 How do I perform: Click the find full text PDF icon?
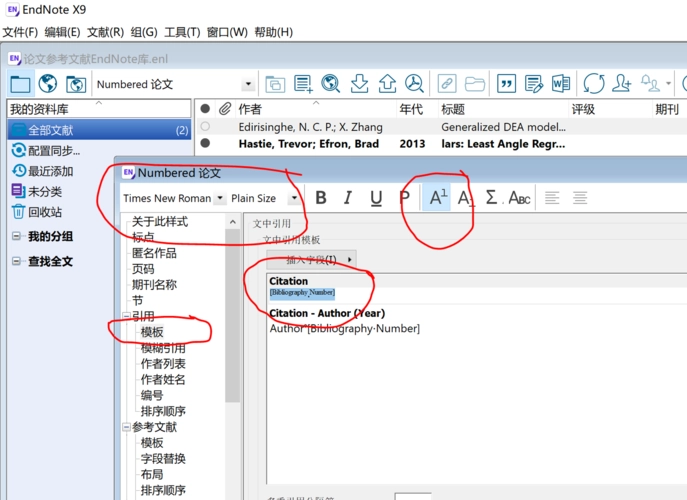coord(414,84)
